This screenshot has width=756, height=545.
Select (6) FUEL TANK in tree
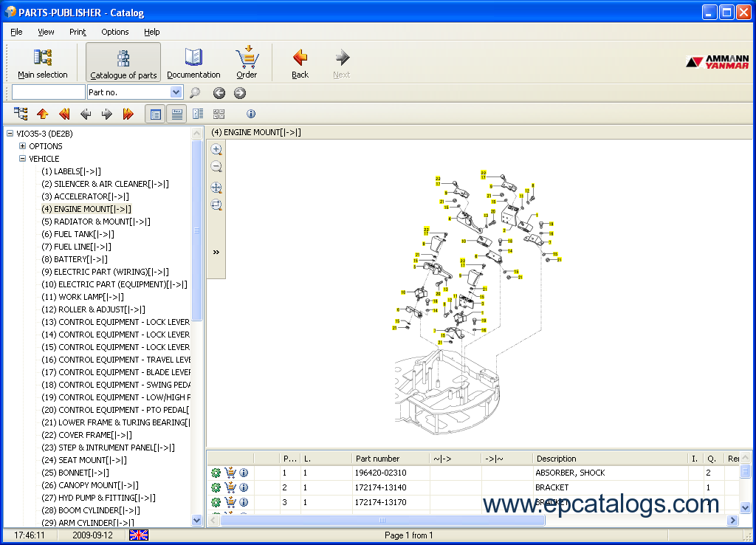click(x=78, y=234)
